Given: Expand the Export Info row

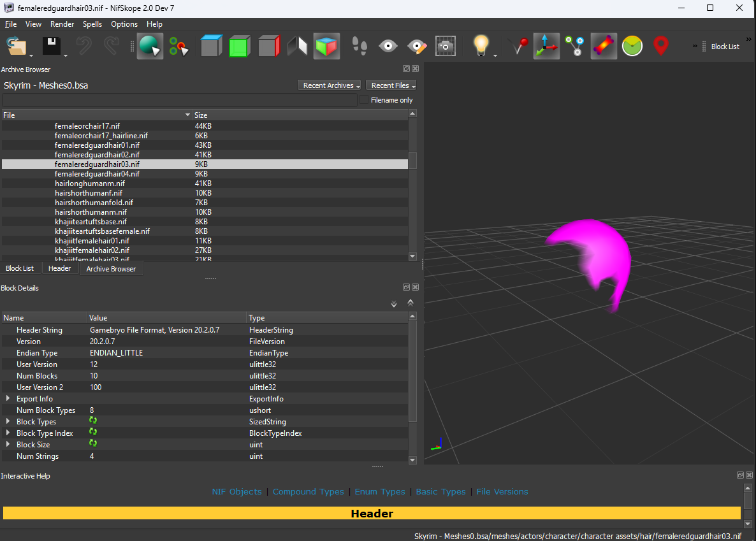Looking at the screenshot, I should 8,398.
